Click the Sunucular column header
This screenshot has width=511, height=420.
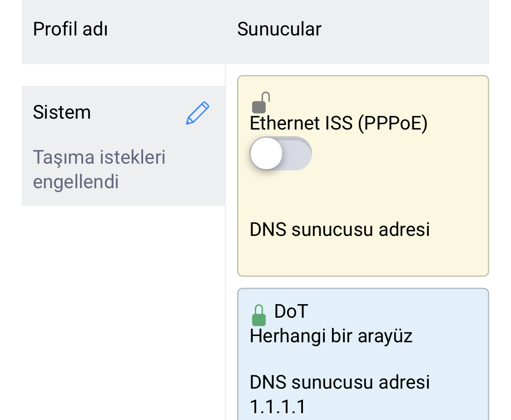point(279,29)
